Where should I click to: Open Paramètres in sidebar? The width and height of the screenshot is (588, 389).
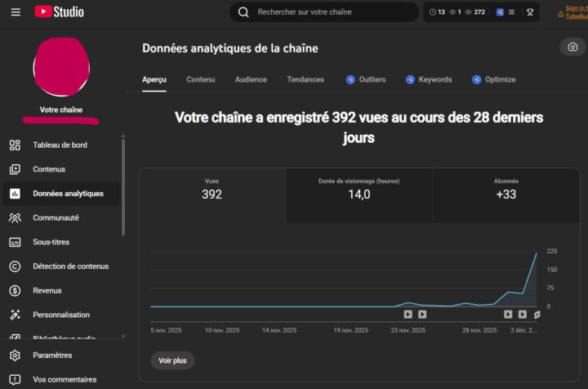[x=60, y=355]
